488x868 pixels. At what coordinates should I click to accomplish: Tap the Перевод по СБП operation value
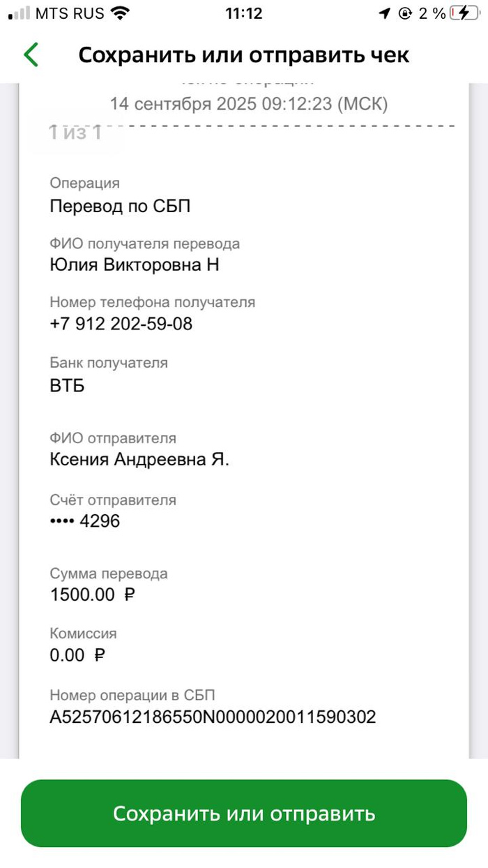120,207
